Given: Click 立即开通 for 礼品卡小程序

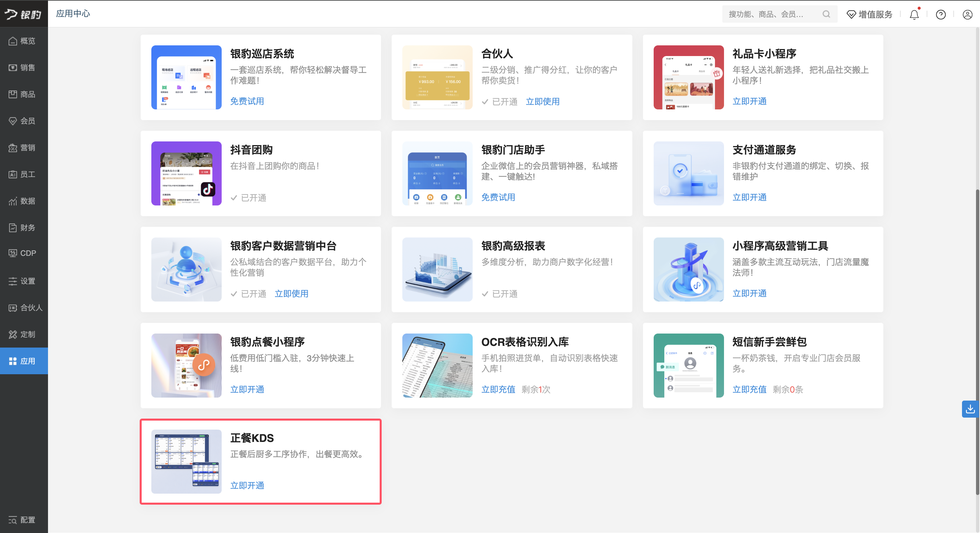Looking at the screenshot, I should 749,101.
